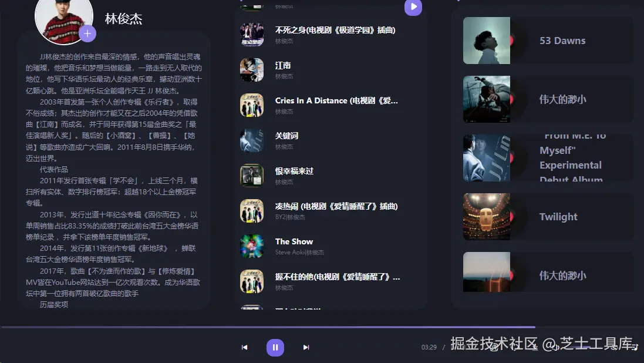Skip to the next track

306,347
